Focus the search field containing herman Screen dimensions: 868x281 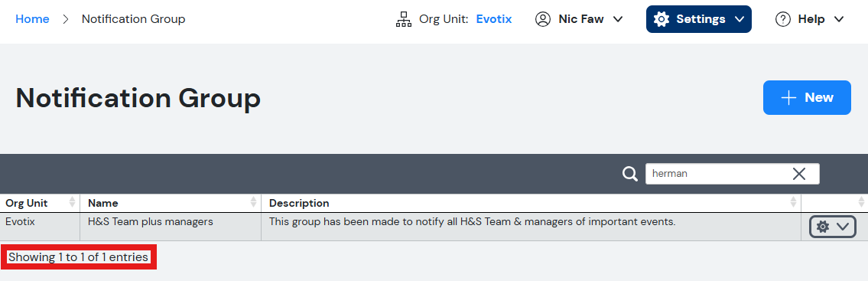(x=720, y=174)
